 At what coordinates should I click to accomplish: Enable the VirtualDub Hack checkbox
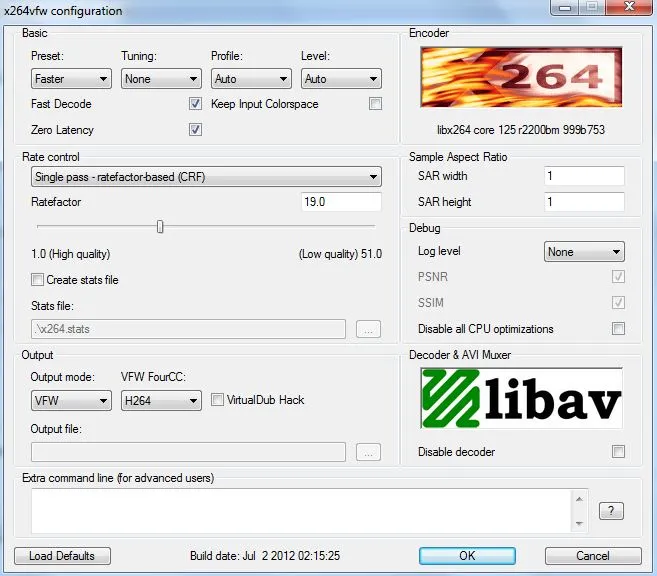[217, 400]
